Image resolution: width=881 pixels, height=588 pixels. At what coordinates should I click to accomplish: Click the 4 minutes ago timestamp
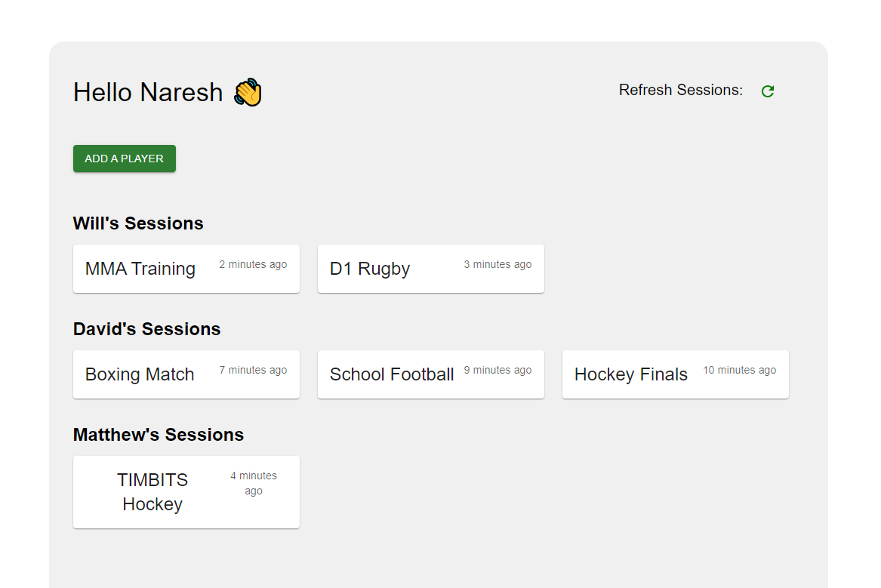coord(254,483)
